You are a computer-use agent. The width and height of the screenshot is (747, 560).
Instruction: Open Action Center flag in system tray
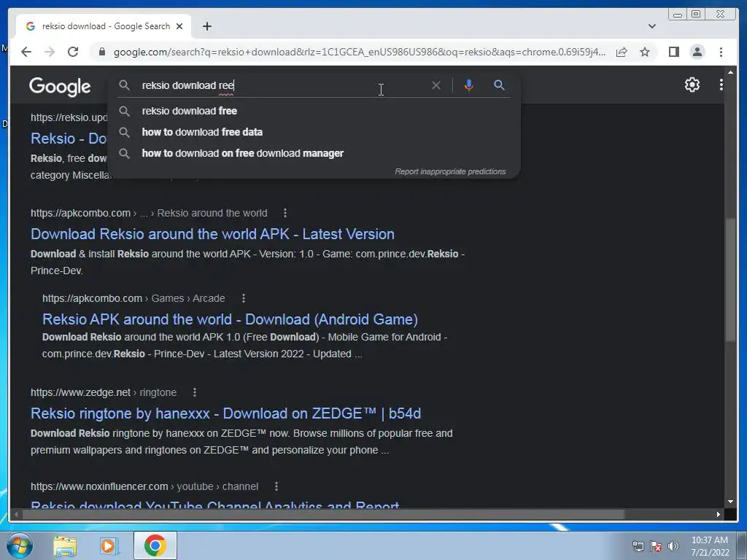click(x=656, y=546)
